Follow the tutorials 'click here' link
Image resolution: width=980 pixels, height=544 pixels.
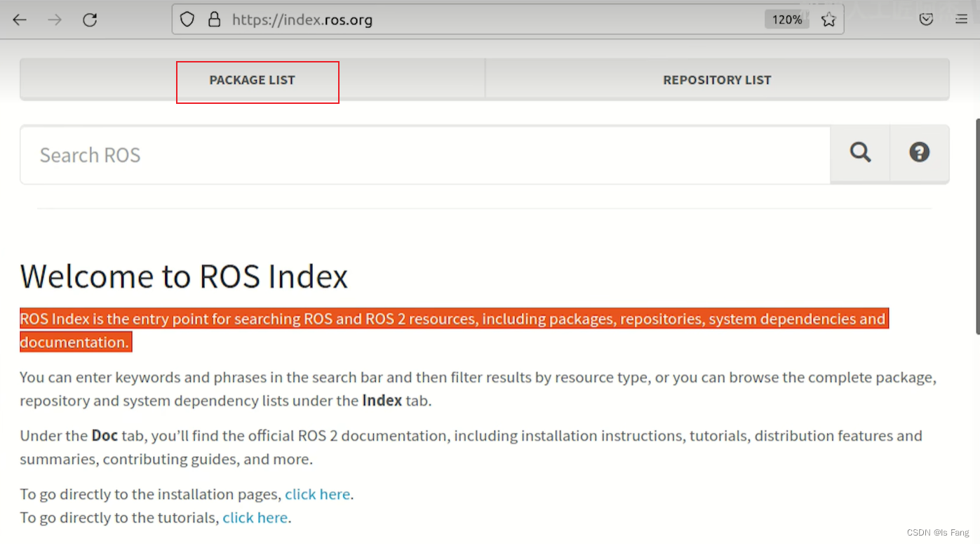click(255, 518)
